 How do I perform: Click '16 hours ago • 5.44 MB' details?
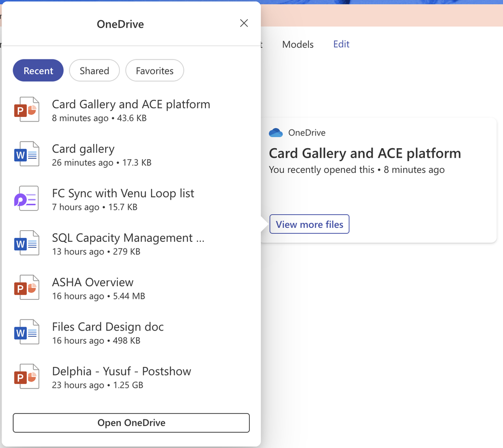coord(99,296)
